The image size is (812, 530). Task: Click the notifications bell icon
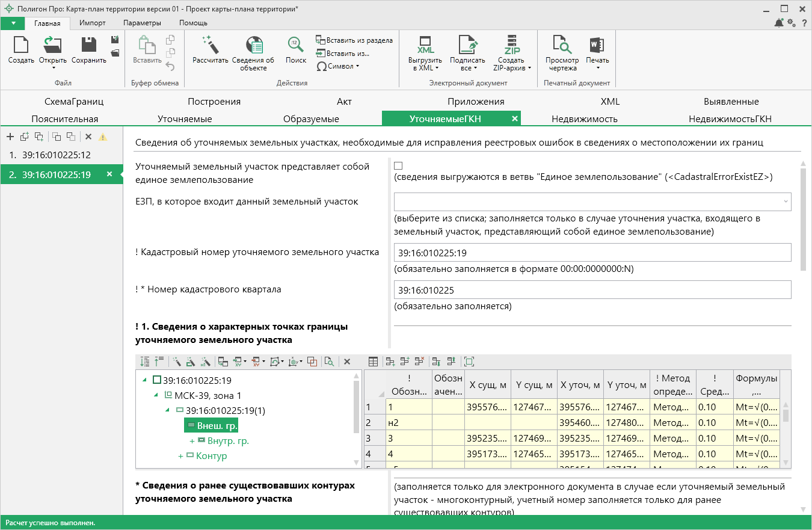pyautogui.click(x=779, y=23)
